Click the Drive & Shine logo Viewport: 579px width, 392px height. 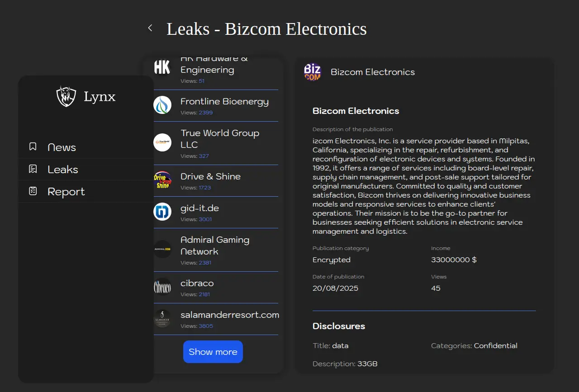click(162, 180)
